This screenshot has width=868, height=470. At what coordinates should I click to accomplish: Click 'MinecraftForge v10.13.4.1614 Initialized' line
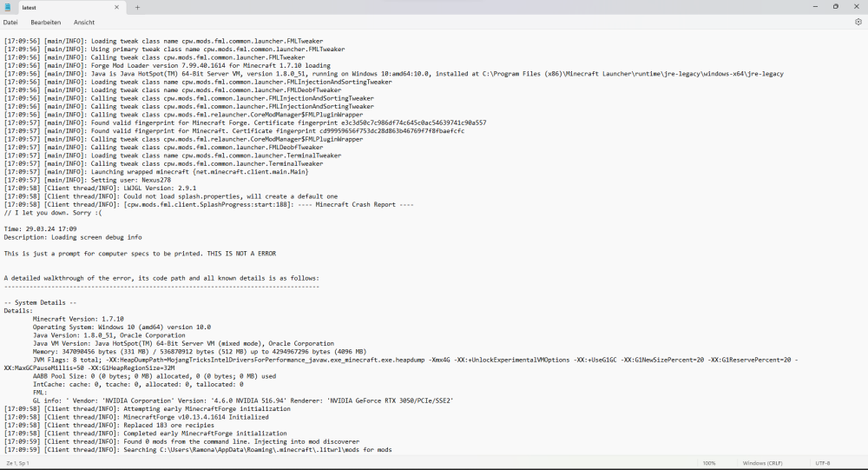coord(136,417)
